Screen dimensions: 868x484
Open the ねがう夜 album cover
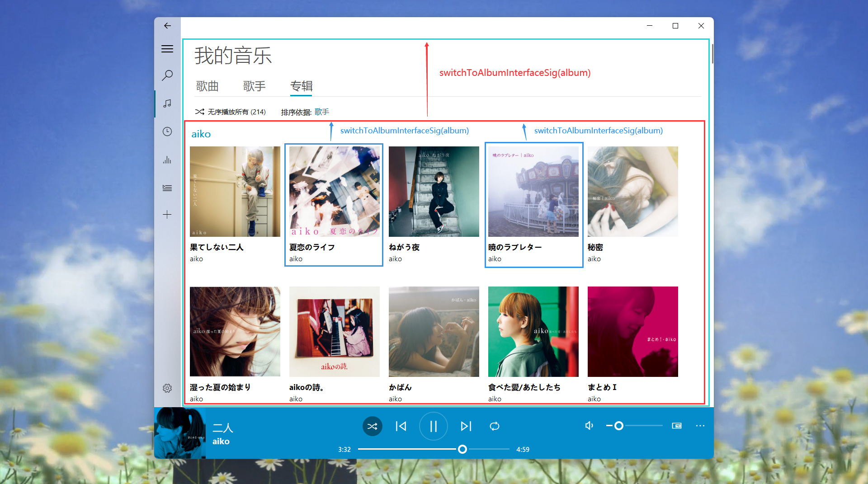pos(434,192)
